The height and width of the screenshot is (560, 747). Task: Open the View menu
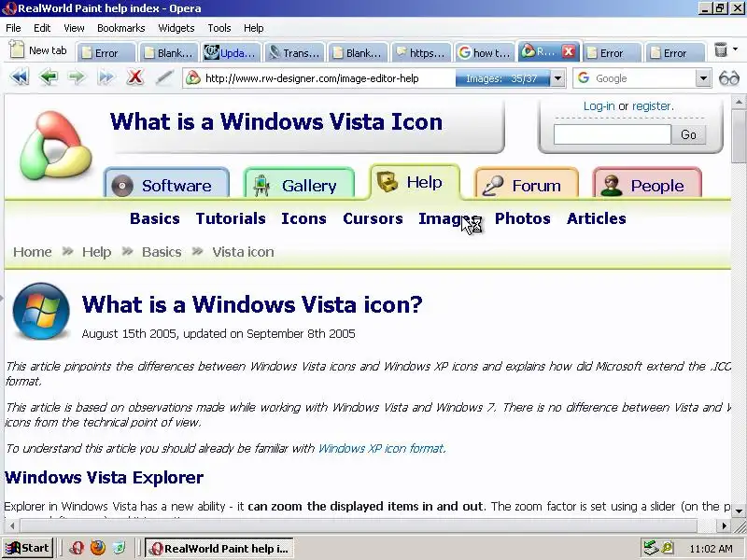(x=74, y=28)
